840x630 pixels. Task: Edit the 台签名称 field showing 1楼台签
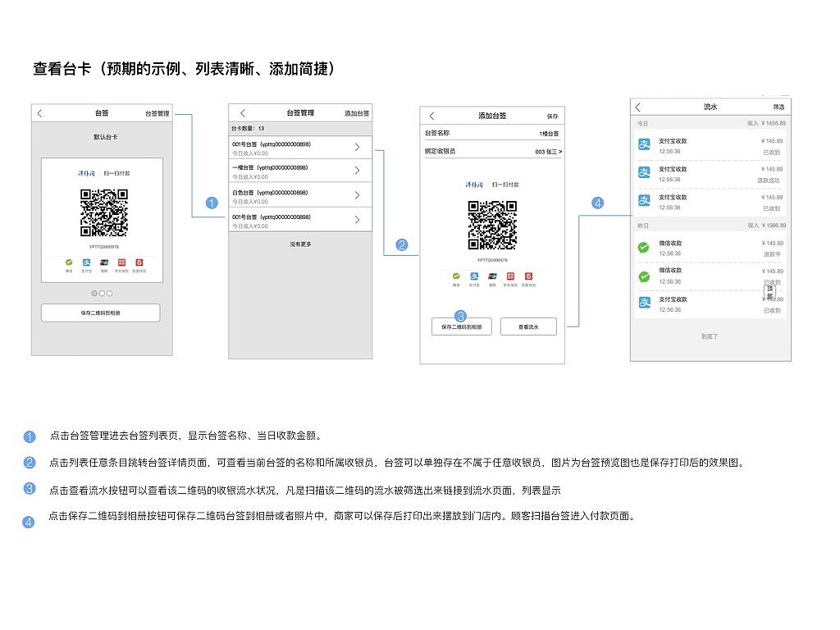(x=492, y=134)
